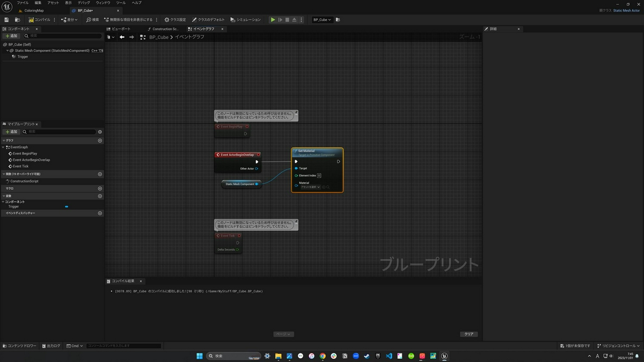Click the Windows Start button

point(199,356)
